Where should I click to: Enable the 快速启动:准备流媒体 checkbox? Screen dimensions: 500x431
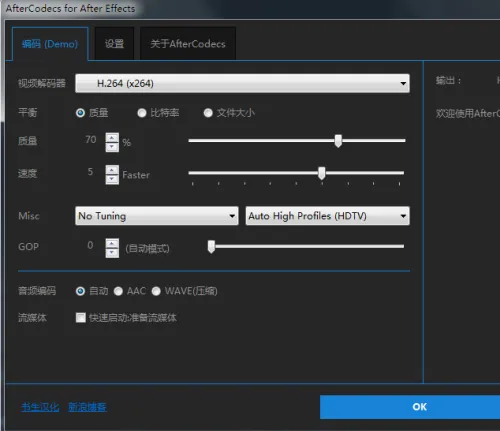[81, 317]
